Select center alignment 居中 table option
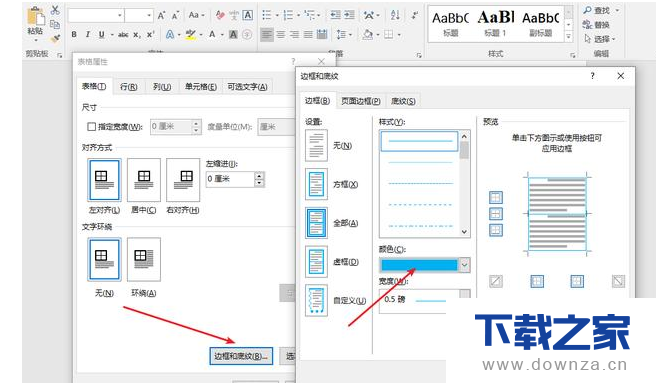Image resolution: width=656 pixels, height=383 pixels. pyautogui.click(x=144, y=180)
